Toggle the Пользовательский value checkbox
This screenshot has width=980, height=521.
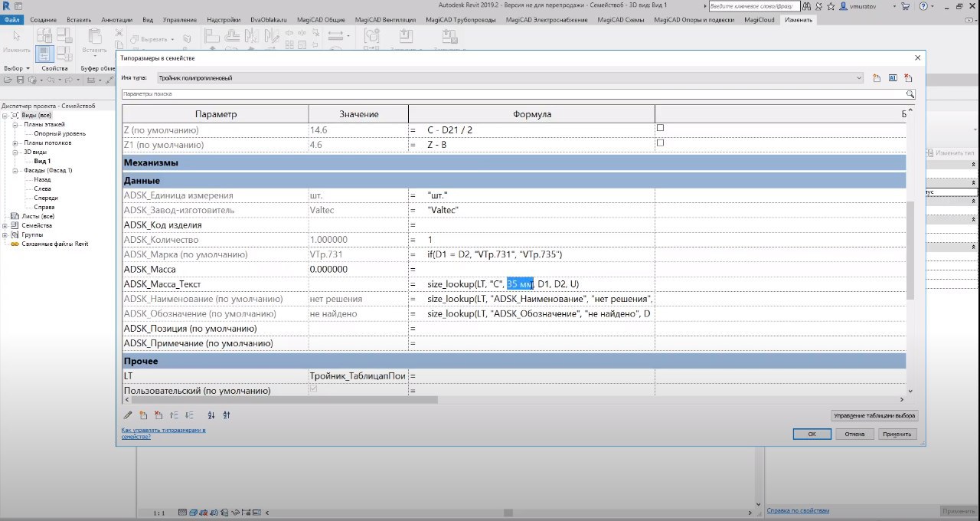coord(313,390)
